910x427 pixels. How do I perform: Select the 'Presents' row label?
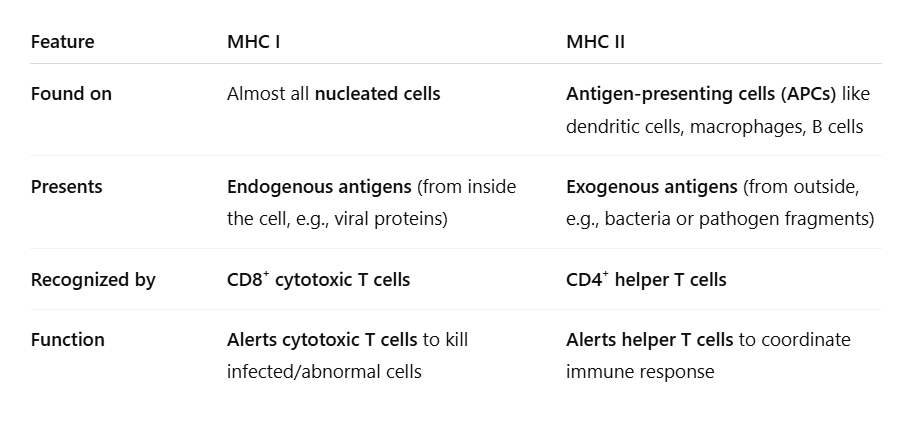tap(66, 187)
